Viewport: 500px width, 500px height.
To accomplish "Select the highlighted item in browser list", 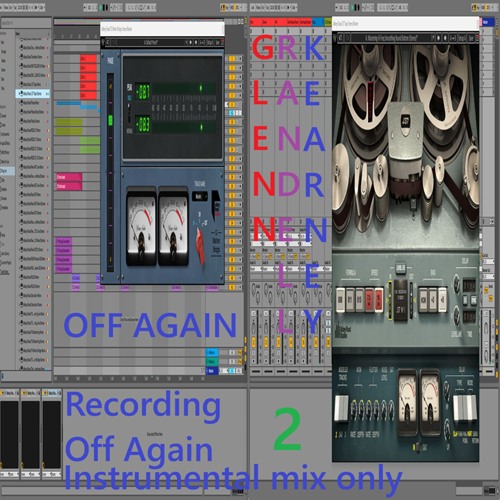I will [x=33, y=94].
